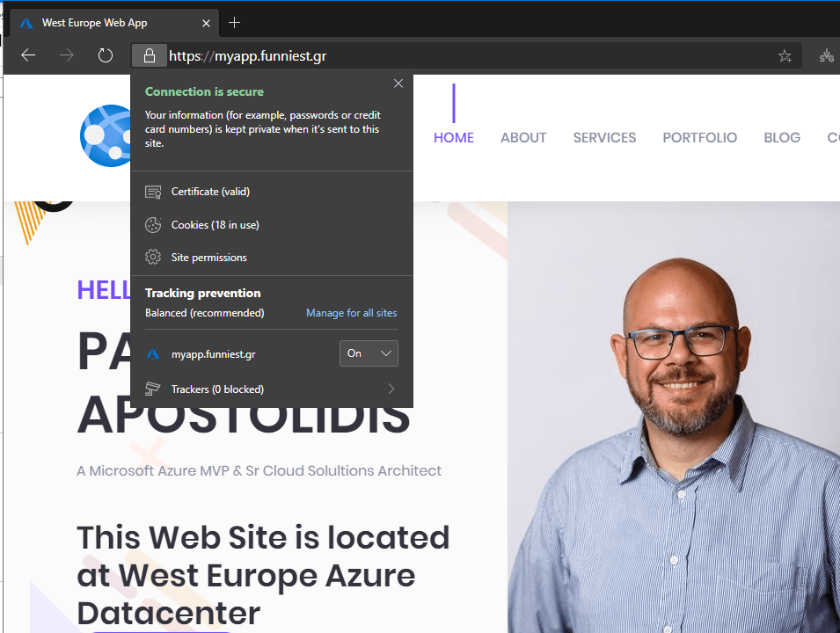
Task: Click the Tracking prevention heading
Action: point(202,293)
